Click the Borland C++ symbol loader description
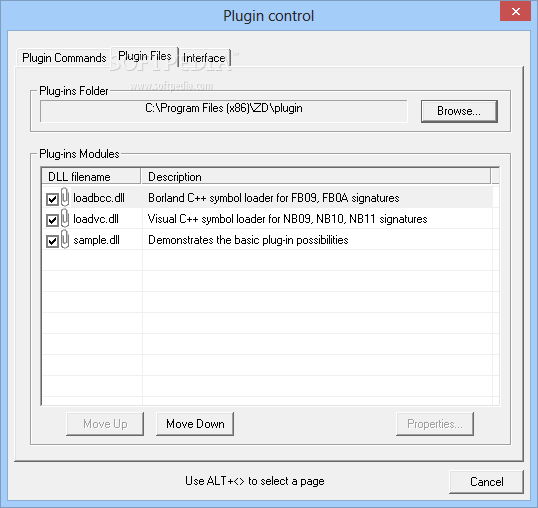The image size is (538, 508). click(273, 198)
